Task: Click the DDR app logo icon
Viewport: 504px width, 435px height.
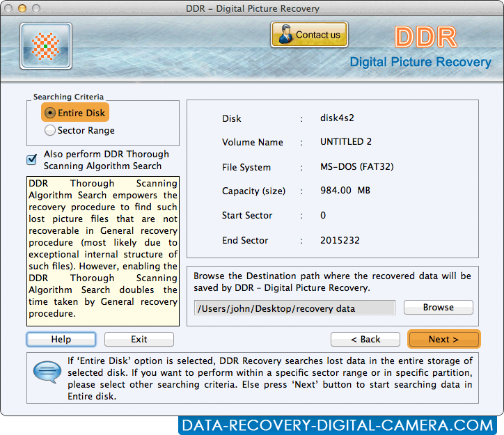Action: pos(46,46)
